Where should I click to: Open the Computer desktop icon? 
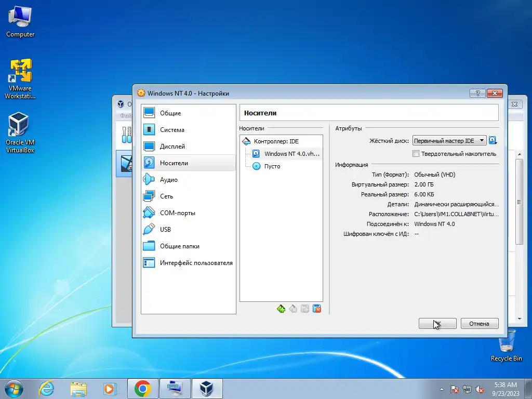[x=20, y=22]
